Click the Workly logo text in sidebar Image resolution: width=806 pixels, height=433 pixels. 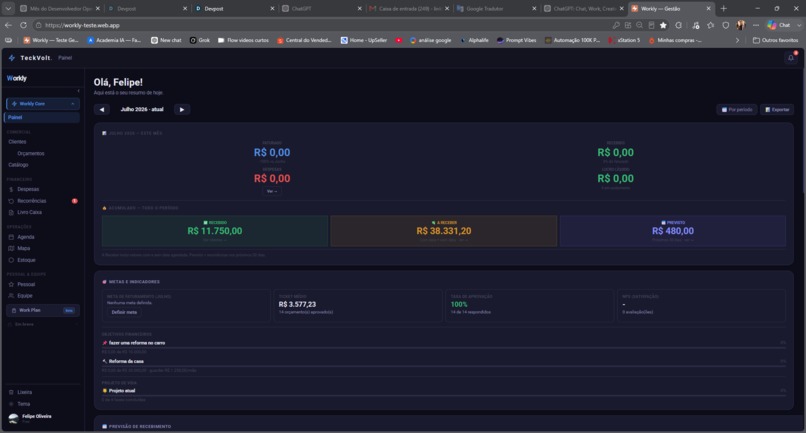coord(16,78)
